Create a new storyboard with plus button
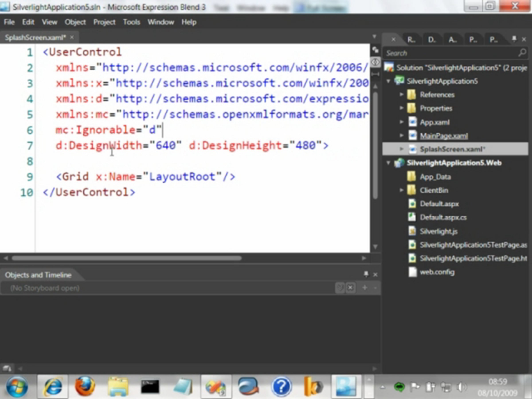 [365, 288]
